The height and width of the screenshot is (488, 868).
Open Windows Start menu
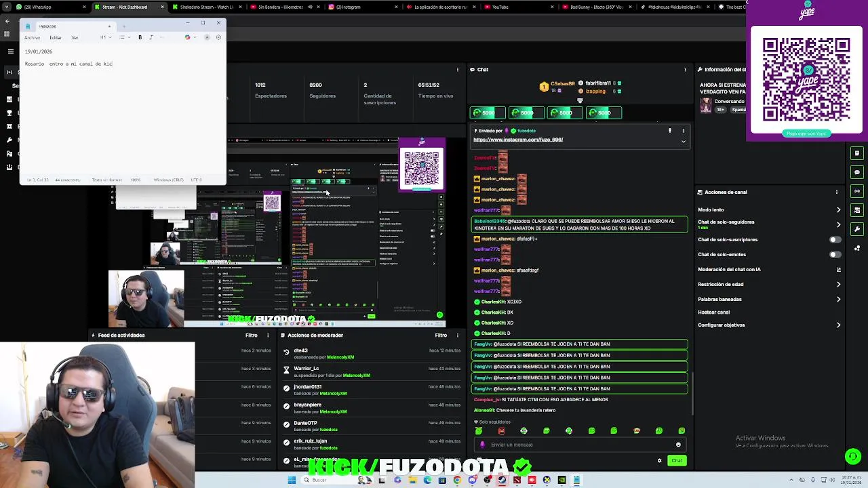click(292, 480)
